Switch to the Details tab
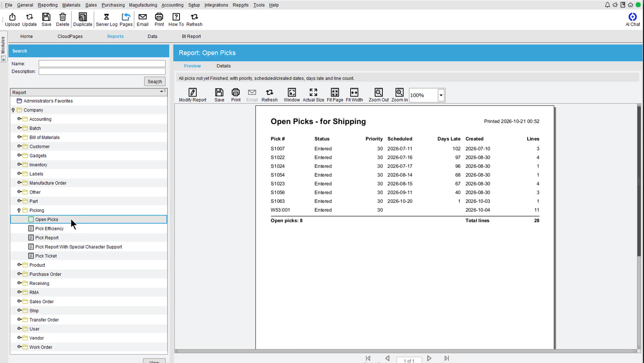Viewport: 644px width, 363px height. click(223, 66)
